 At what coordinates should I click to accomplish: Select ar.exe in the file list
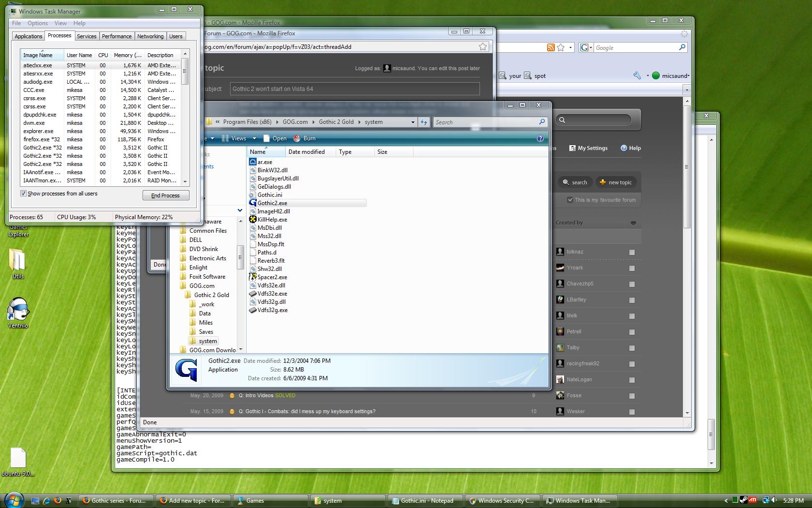265,162
